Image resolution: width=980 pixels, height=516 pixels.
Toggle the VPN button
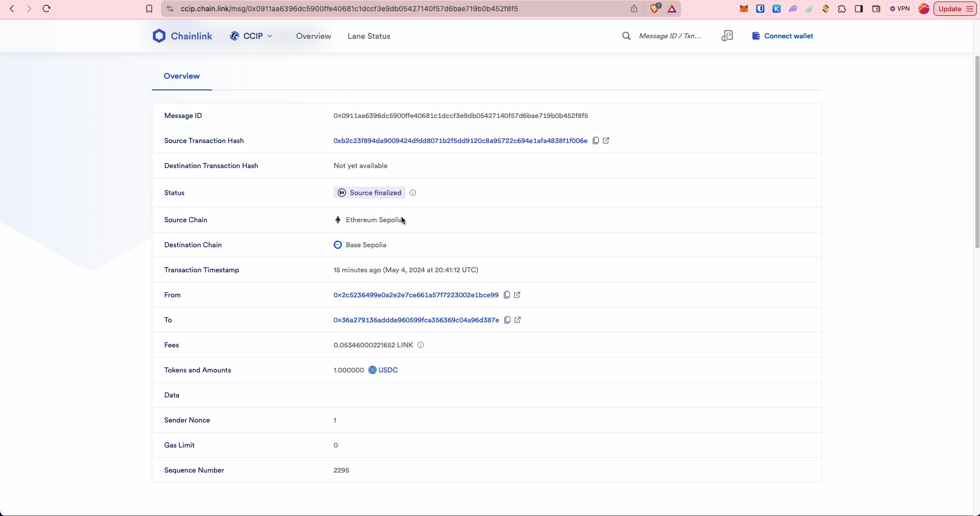coord(900,9)
